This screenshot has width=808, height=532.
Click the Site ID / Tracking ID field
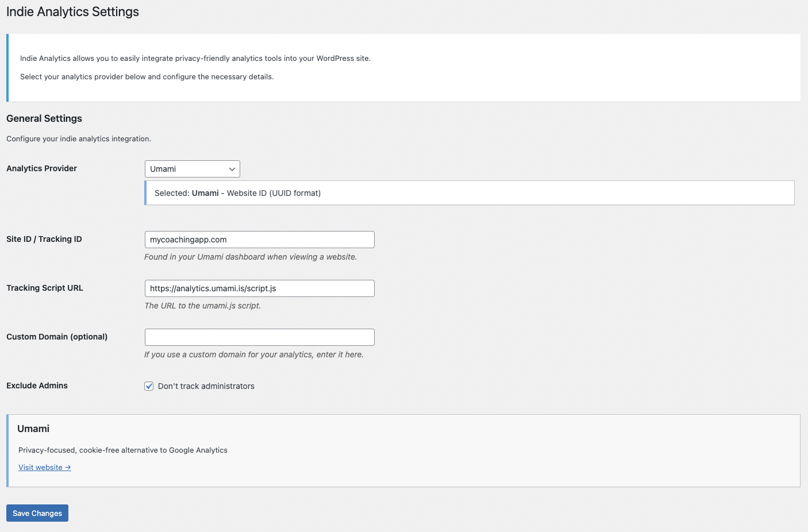[x=259, y=240]
